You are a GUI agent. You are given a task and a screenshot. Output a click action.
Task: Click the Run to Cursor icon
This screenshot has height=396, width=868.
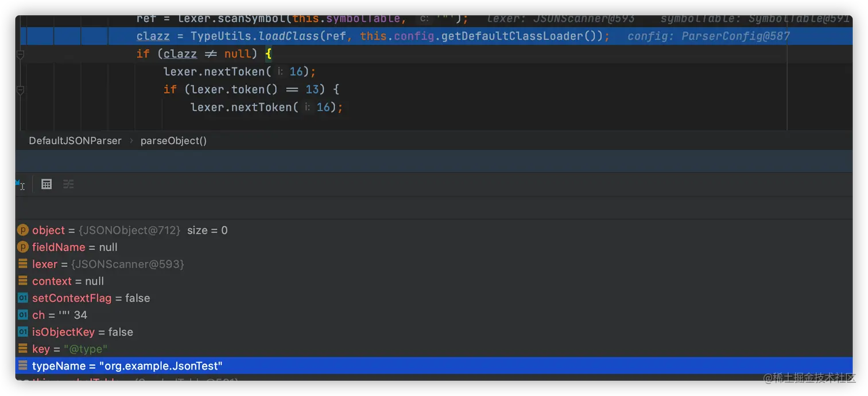pos(20,184)
